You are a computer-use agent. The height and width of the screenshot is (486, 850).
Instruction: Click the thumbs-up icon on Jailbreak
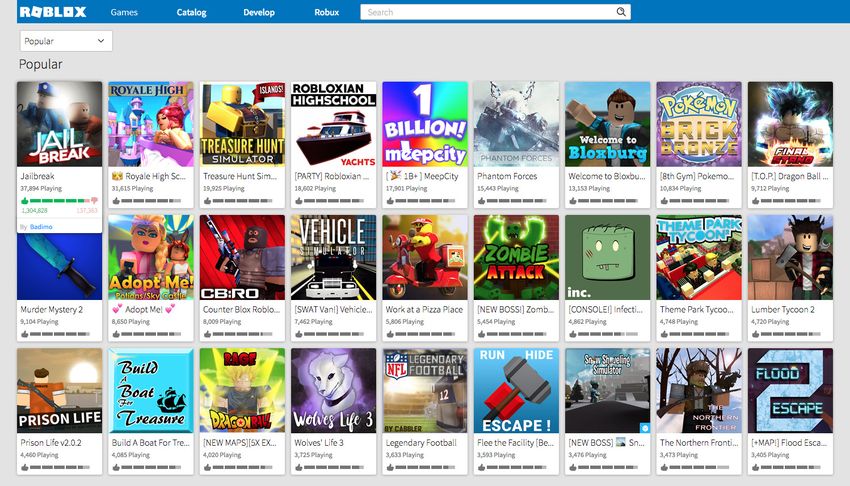click(x=24, y=201)
